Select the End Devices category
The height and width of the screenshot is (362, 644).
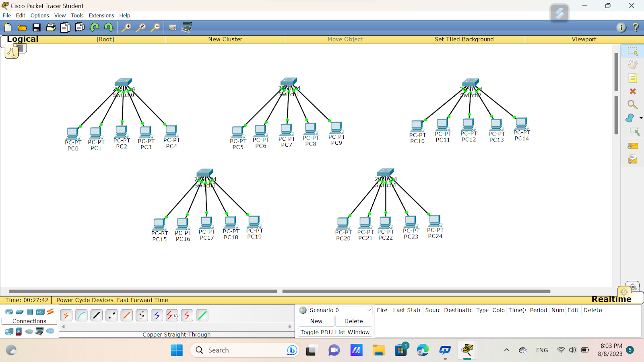(9, 331)
